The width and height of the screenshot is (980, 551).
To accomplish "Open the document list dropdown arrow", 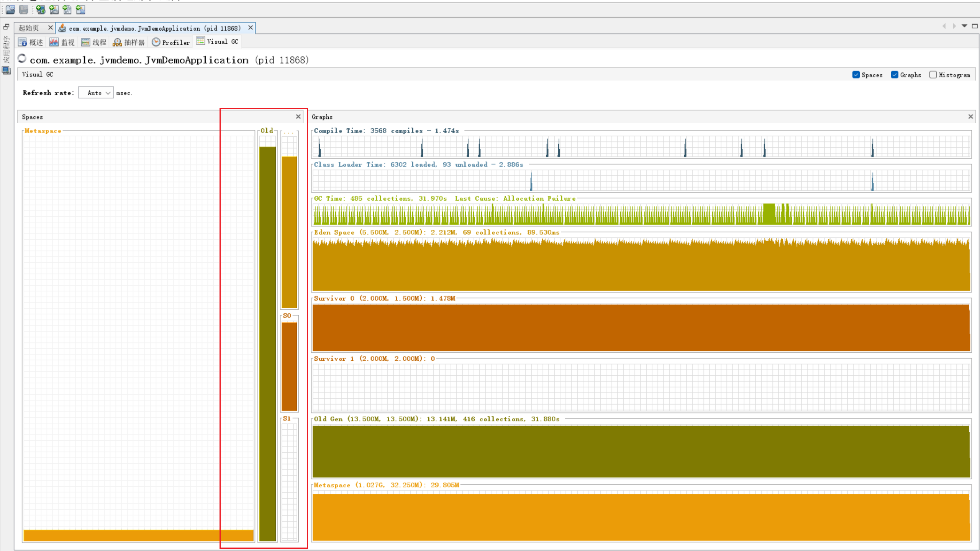I will pos(964,26).
